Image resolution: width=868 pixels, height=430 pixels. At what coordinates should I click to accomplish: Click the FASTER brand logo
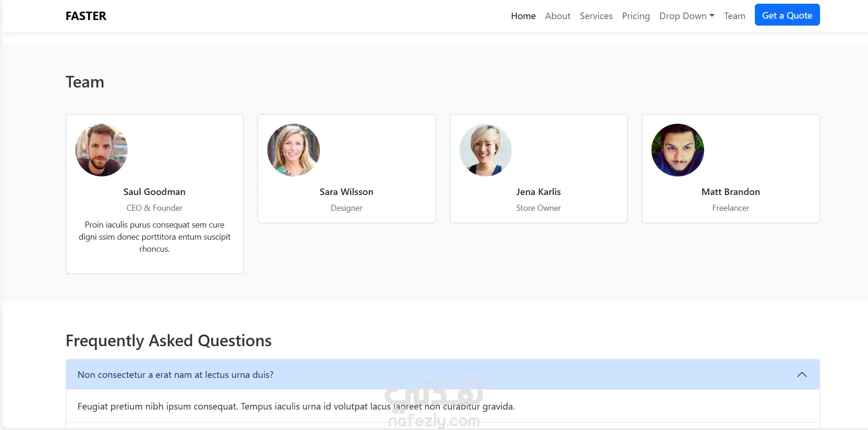click(x=86, y=16)
